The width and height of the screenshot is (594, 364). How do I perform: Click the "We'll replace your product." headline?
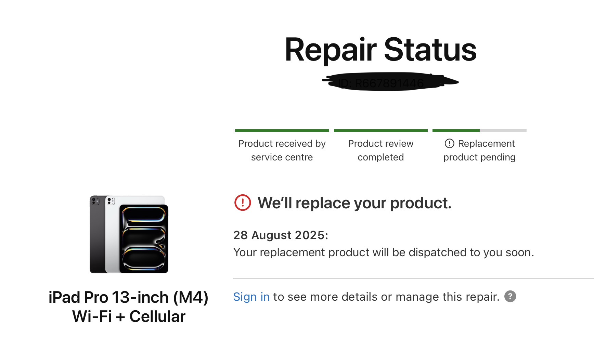(354, 203)
